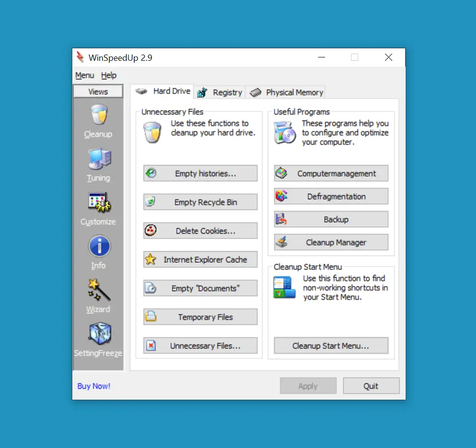Click Empty Recycle Bin button
The image size is (476, 448).
(200, 202)
